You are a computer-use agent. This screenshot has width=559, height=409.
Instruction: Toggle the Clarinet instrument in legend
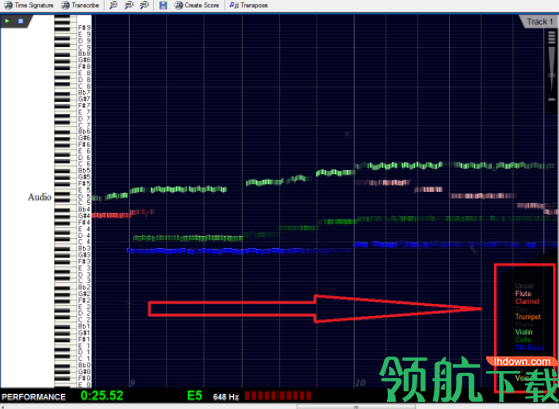tap(527, 301)
